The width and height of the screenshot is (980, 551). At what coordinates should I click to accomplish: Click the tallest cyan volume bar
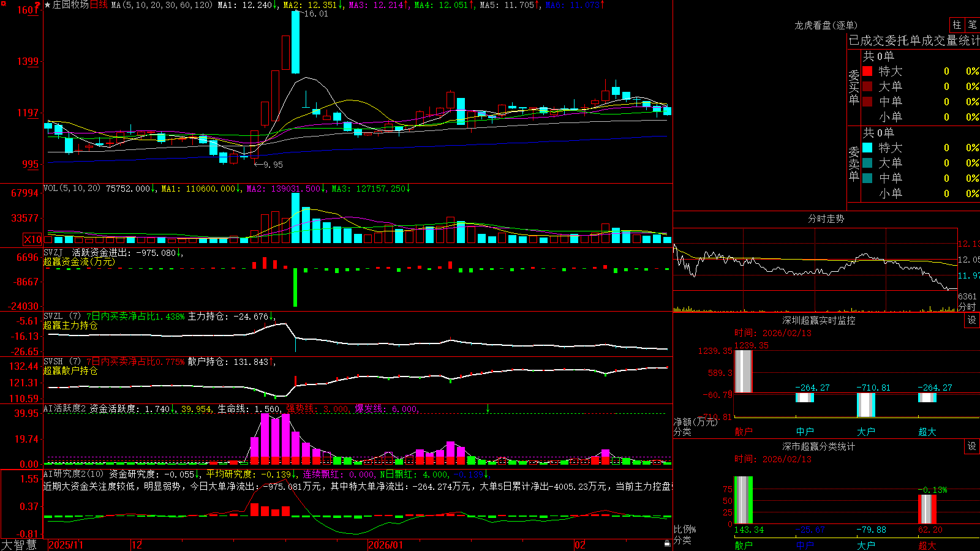[296, 218]
